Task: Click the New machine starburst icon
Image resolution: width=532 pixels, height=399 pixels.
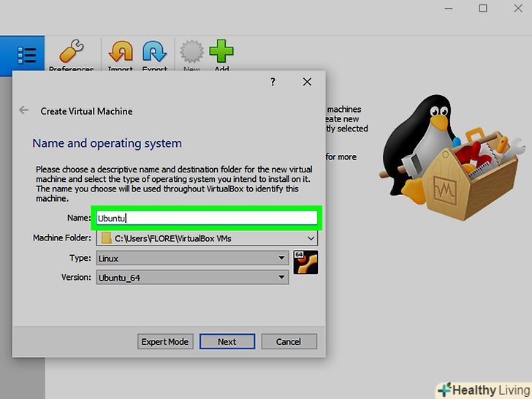Action: click(191, 52)
